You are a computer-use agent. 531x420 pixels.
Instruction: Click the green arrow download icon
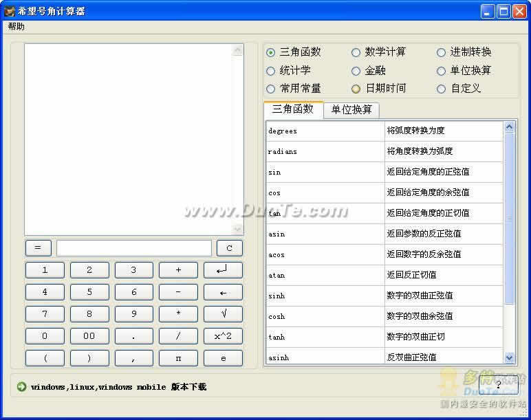21,387
